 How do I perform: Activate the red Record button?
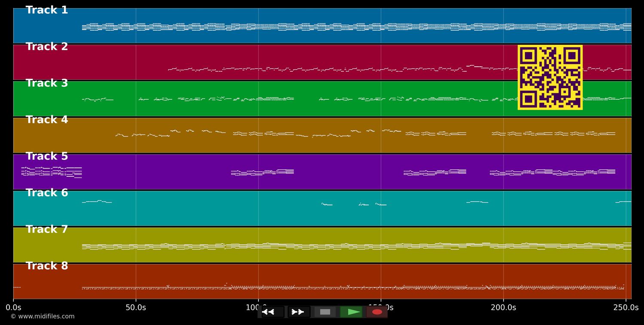[x=377, y=312]
